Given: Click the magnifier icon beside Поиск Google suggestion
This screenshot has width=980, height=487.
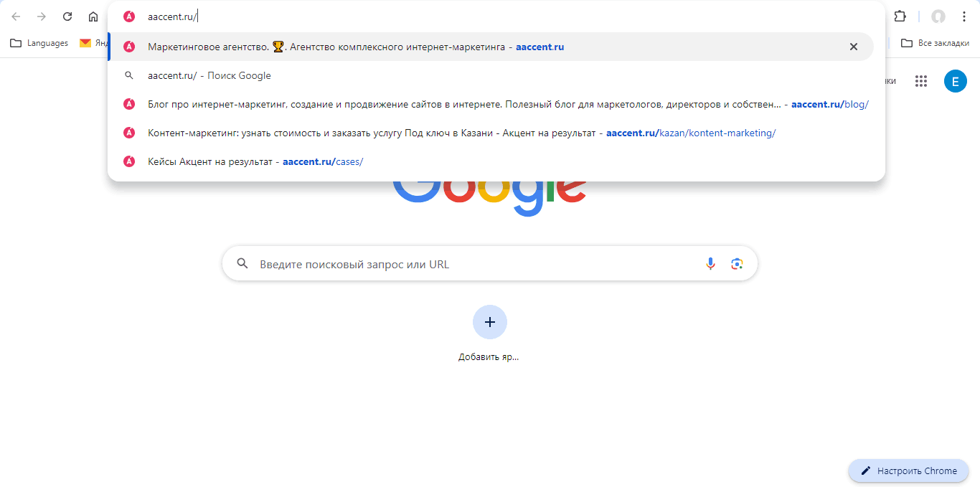Looking at the screenshot, I should (129, 75).
